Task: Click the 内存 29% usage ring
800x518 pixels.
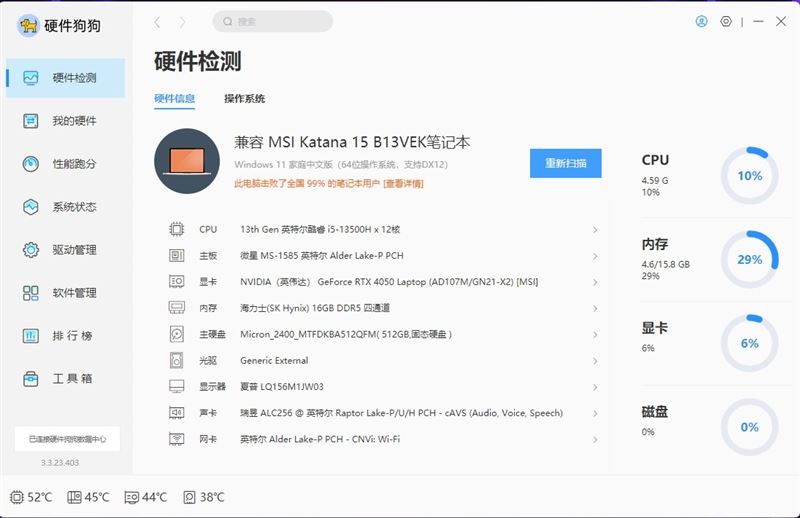Action: (749, 259)
